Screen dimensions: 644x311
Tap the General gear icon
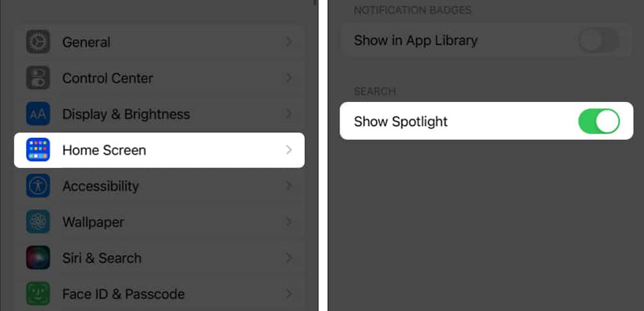pos(38,42)
